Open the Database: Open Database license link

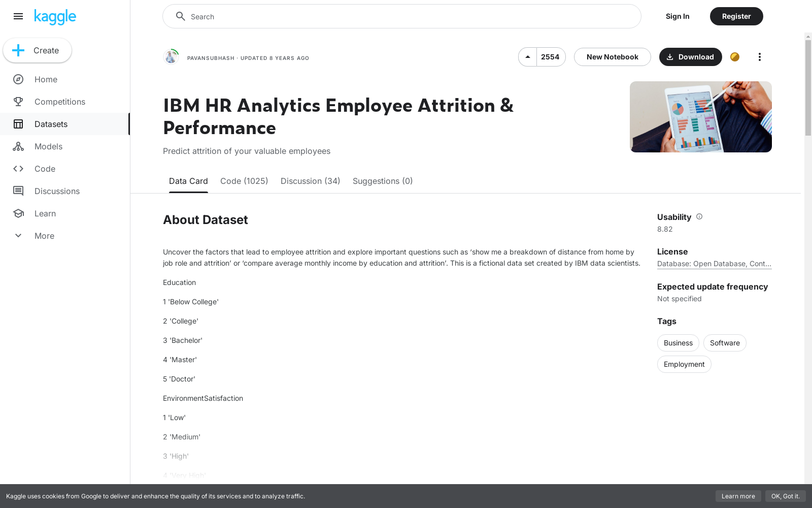click(x=714, y=264)
